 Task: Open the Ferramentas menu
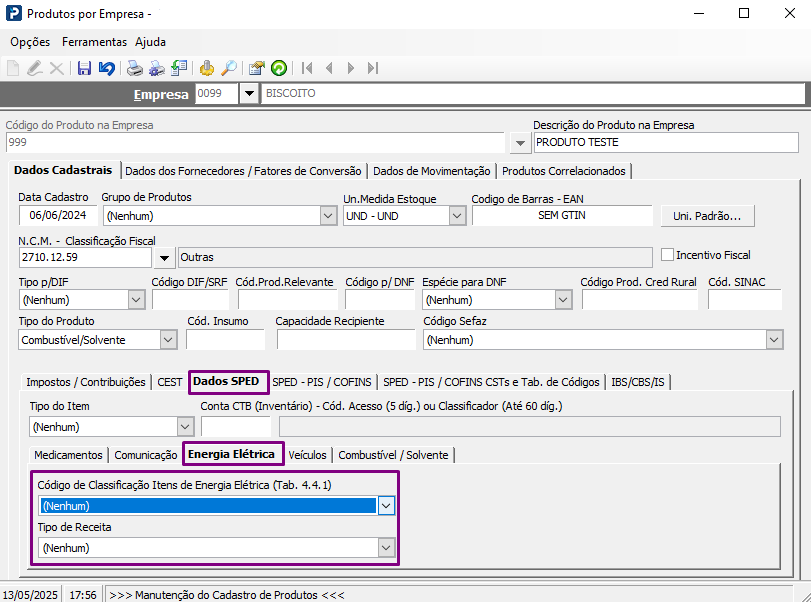pos(94,42)
